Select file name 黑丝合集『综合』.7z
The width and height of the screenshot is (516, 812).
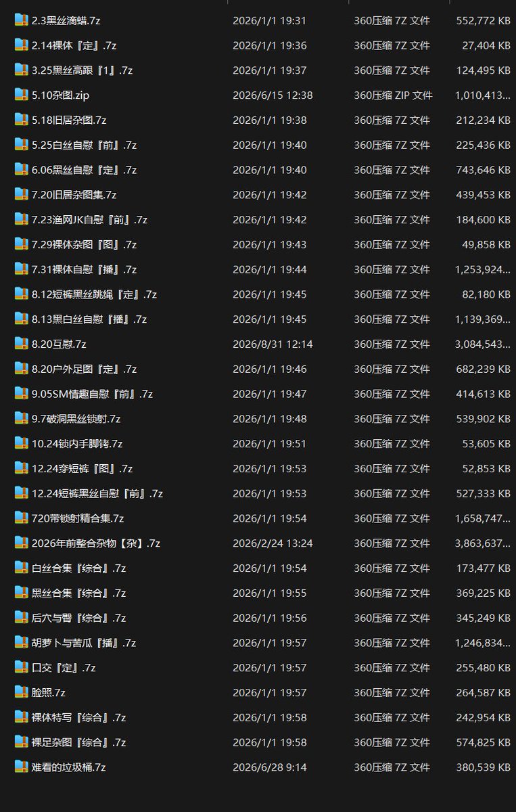pyautogui.click(x=79, y=593)
